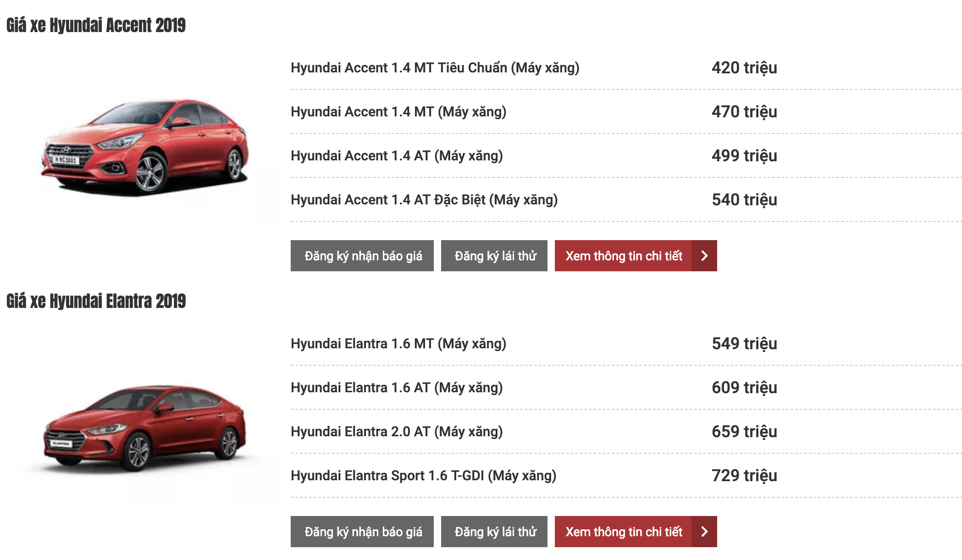962x560 pixels.
Task: Select the Accent 1.4 MT Tiêu Chuẩn row
Action: coord(435,68)
